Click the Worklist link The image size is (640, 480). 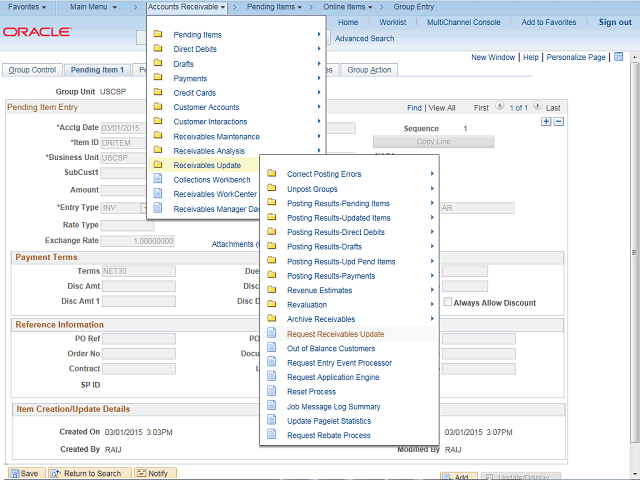pos(392,22)
